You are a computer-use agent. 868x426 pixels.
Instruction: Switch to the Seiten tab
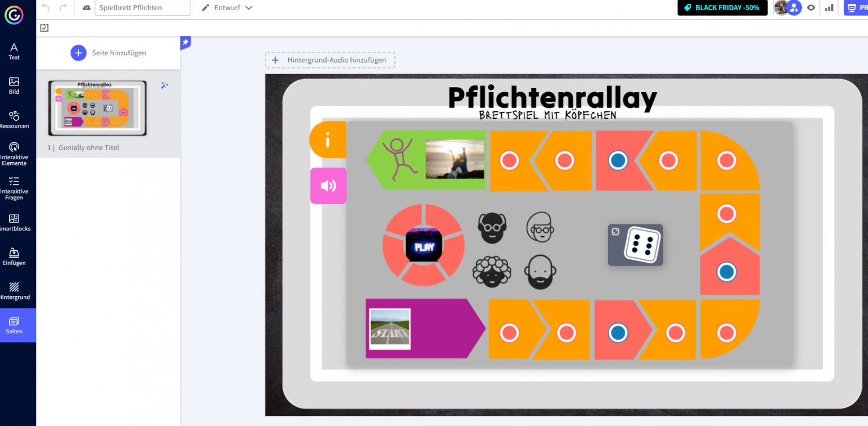click(x=14, y=325)
